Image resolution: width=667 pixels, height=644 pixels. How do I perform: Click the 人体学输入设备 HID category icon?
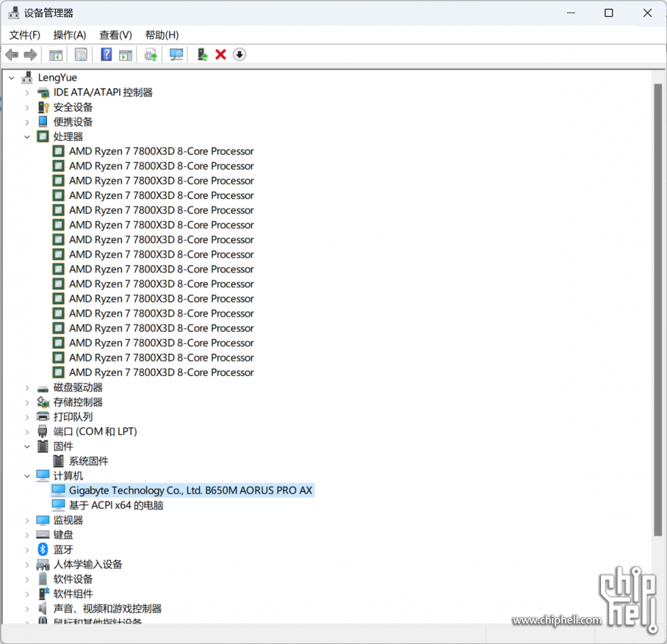point(43,564)
